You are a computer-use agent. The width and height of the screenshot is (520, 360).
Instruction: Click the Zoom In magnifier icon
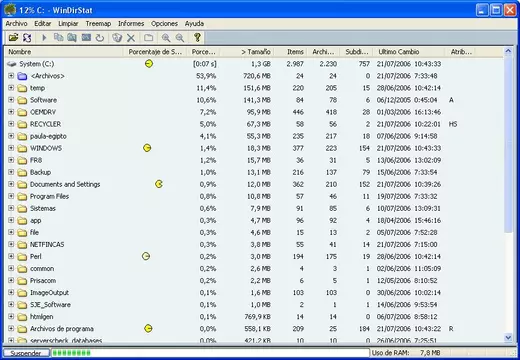tap(166, 37)
